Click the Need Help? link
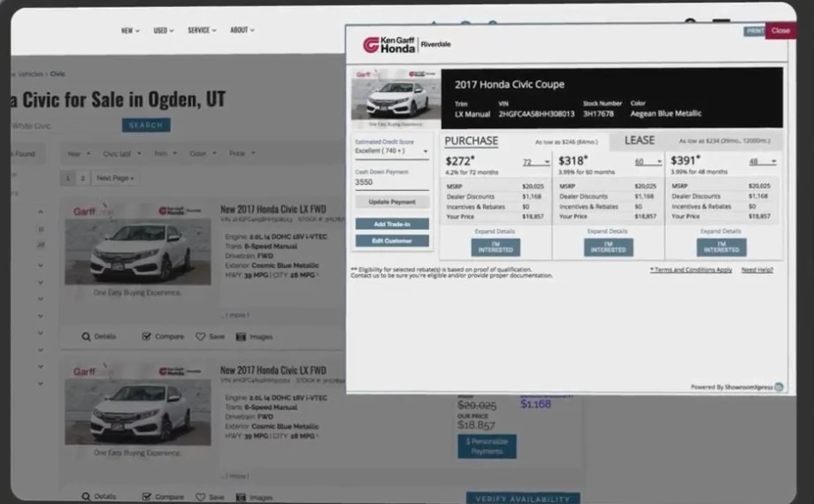 [756, 270]
